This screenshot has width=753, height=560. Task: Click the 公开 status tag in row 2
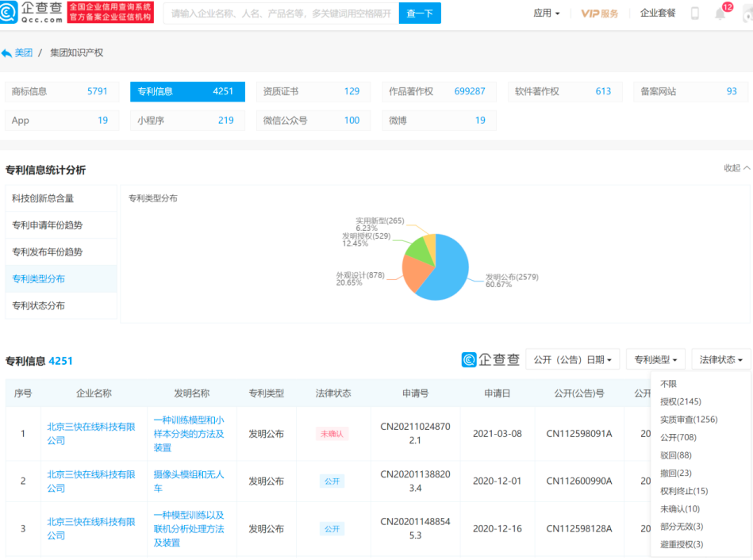332,481
